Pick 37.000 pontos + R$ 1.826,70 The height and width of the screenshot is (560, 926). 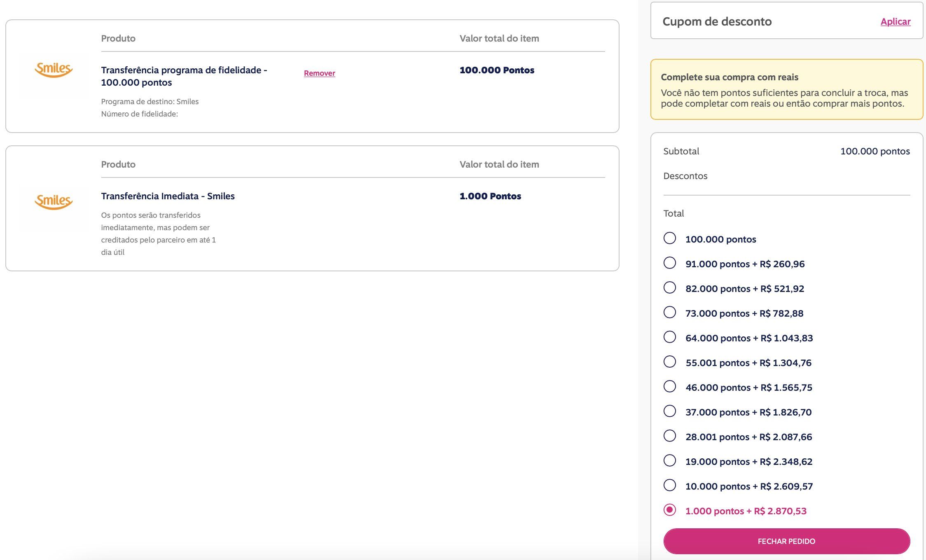point(670,411)
